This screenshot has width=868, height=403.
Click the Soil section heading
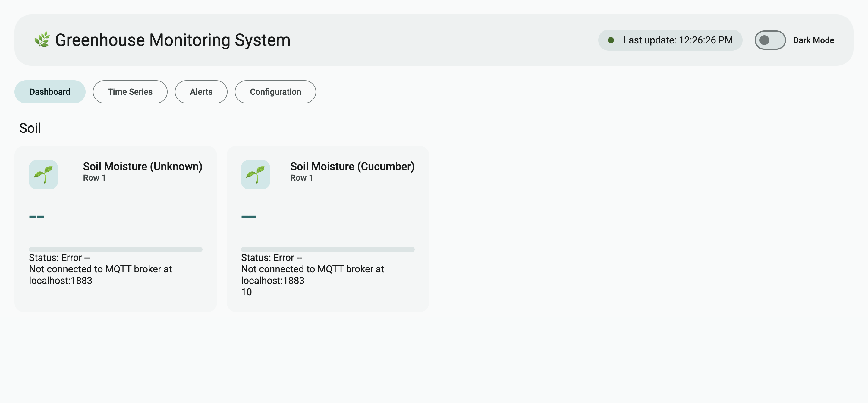click(30, 128)
